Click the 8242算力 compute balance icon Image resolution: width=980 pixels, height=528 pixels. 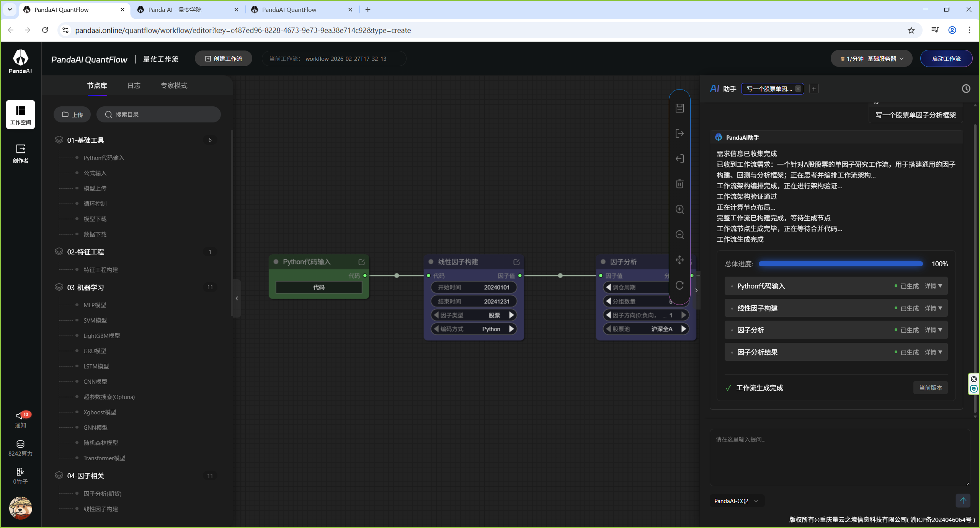pos(20,448)
